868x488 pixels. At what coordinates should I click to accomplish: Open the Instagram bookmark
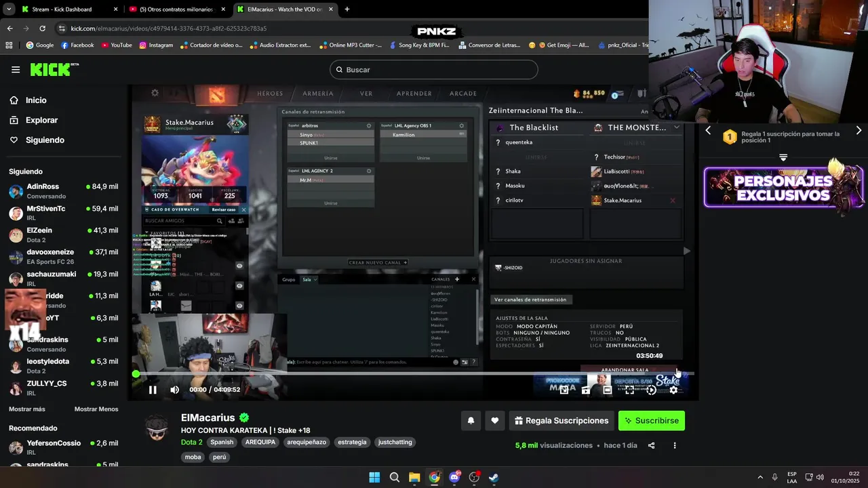(156, 45)
